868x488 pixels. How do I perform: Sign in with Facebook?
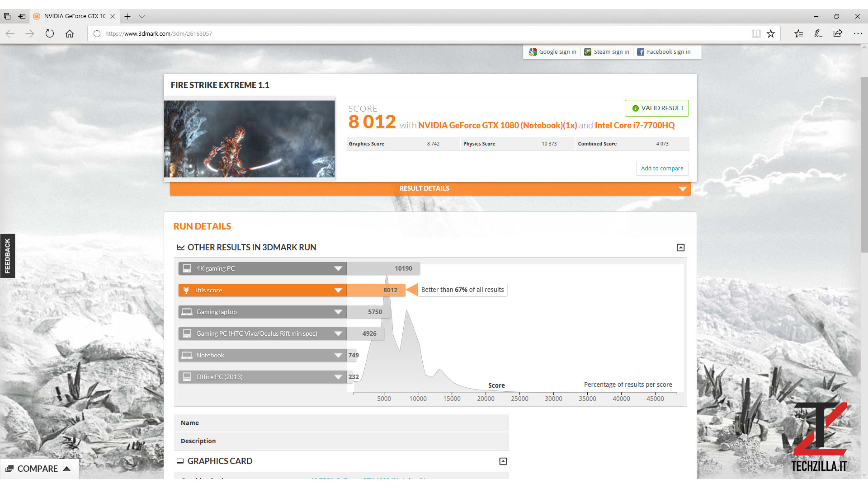(664, 52)
